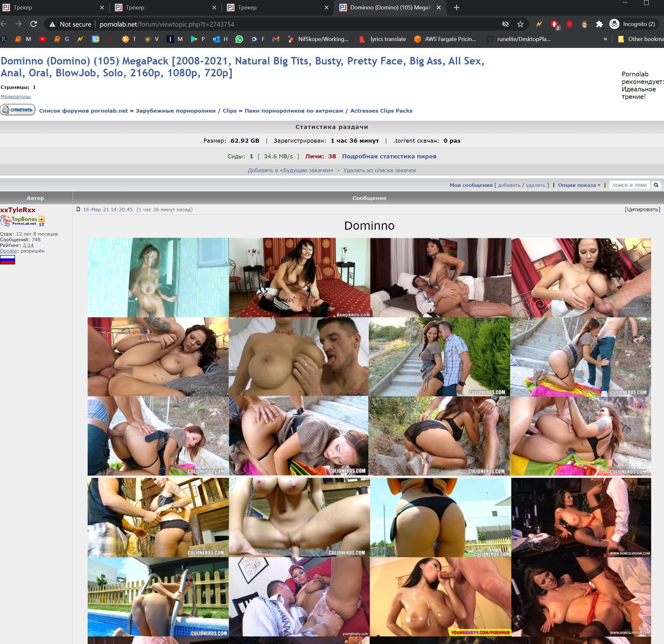
Task: Click Добавить в «Будущие закачки»
Action: point(290,170)
